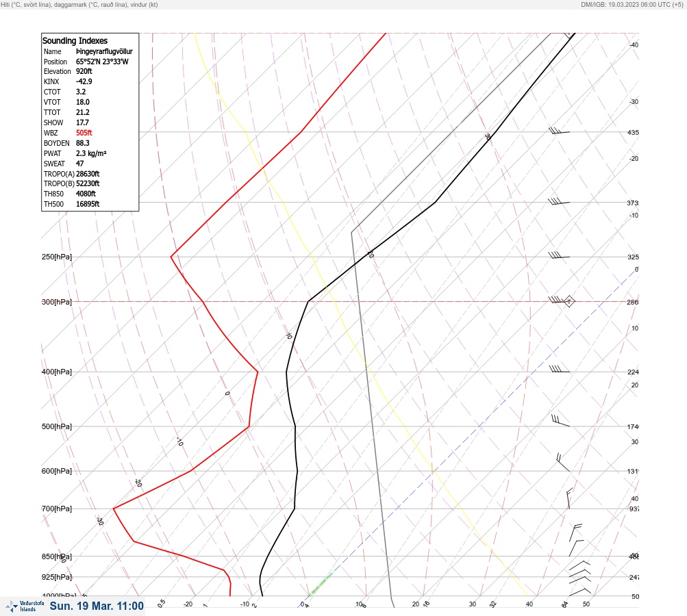Image resolution: width=687 pixels, height=616 pixels.
Task: Select the wind barb at 600 hPa level
Action: (563, 462)
